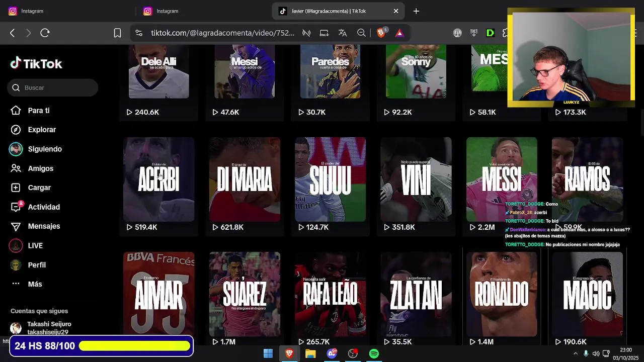644x362 pixels.
Task: Open Spotify from taskbar
Action: coord(374,354)
